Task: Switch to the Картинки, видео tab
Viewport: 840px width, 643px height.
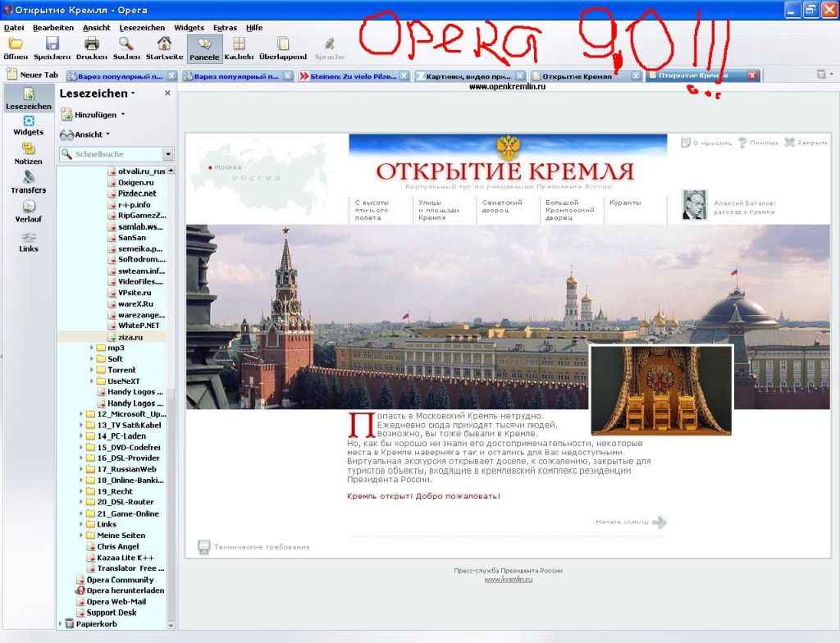Action: (x=465, y=76)
